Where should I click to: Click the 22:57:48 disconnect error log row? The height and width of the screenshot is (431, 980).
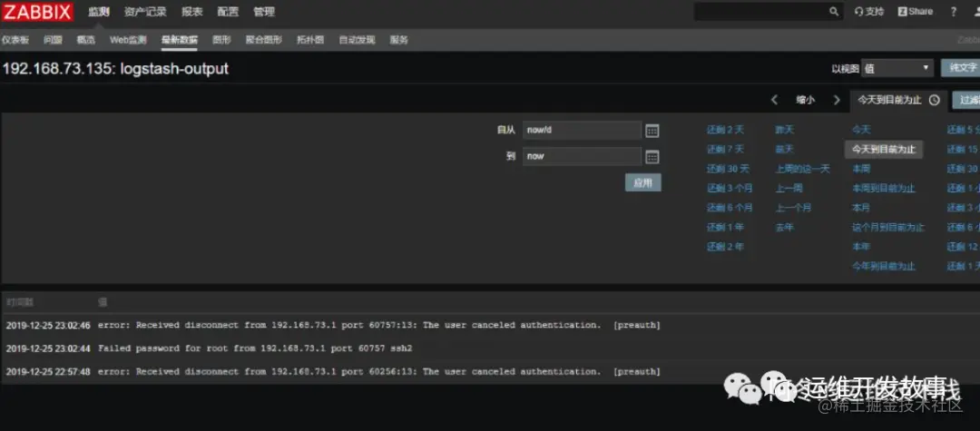point(490,371)
